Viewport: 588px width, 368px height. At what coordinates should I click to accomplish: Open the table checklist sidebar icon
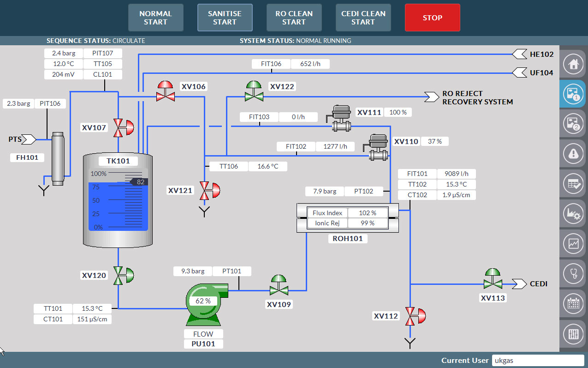click(573, 184)
